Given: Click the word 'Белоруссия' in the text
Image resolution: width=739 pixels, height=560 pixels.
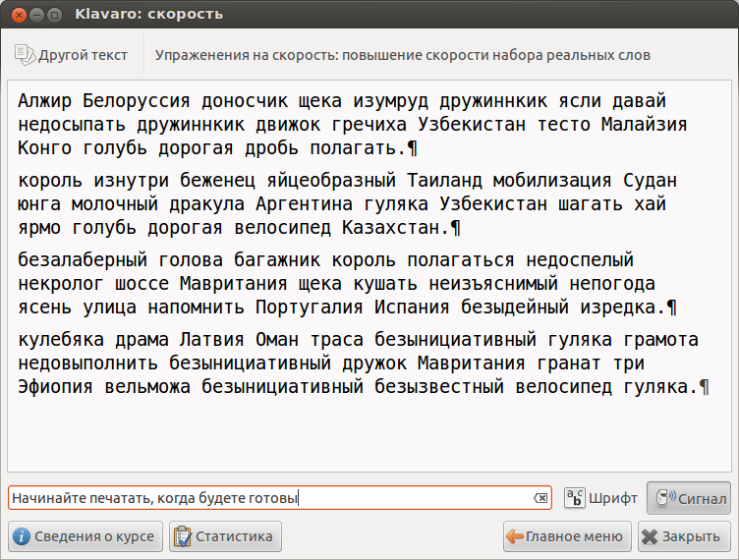Looking at the screenshot, I should [137, 101].
